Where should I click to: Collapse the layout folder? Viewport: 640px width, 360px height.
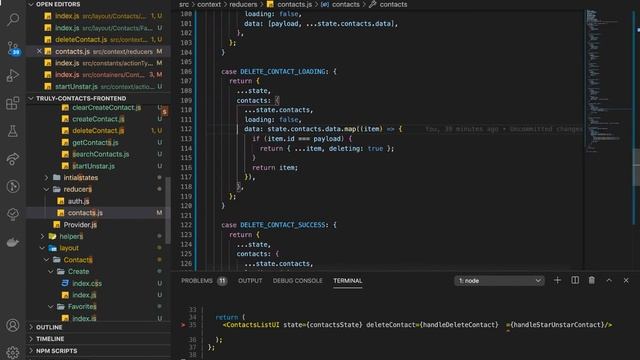[69, 248]
